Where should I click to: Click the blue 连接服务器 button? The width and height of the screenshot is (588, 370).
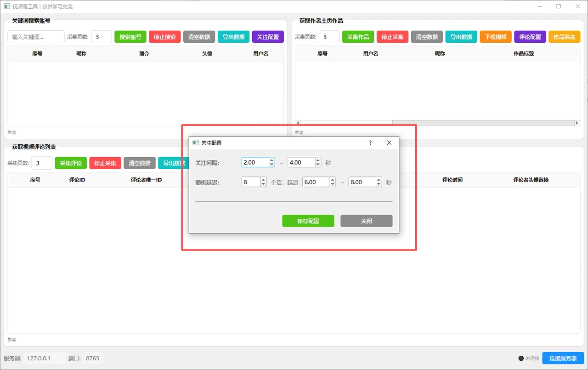click(x=563, y=358)
